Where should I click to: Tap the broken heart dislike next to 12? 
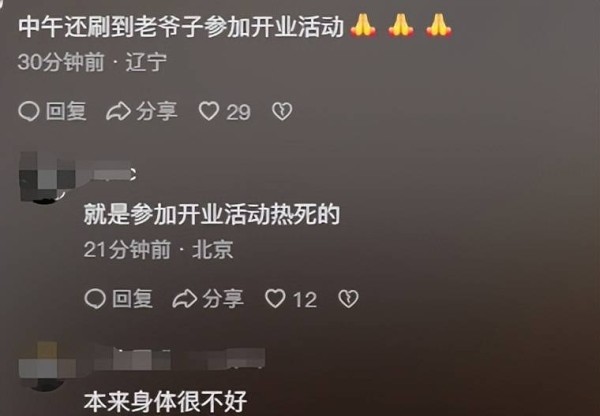tap(348, 299)
